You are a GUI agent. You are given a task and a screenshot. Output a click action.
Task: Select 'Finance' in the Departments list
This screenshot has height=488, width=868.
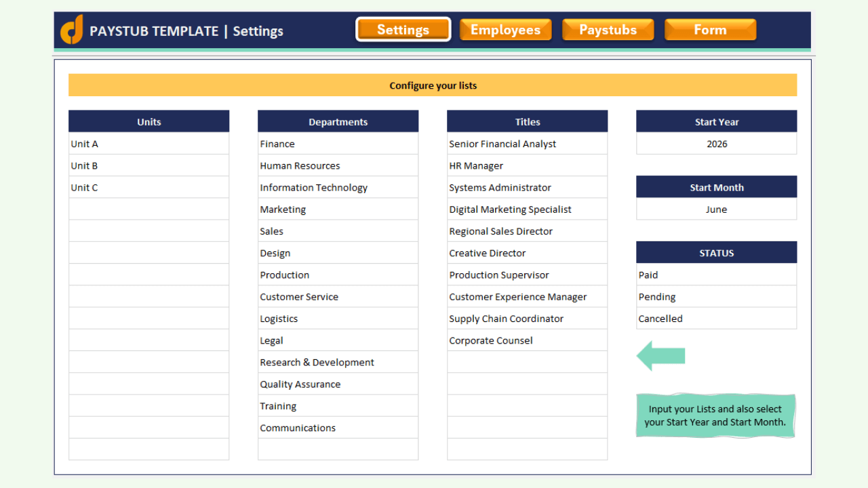point(338,144)
